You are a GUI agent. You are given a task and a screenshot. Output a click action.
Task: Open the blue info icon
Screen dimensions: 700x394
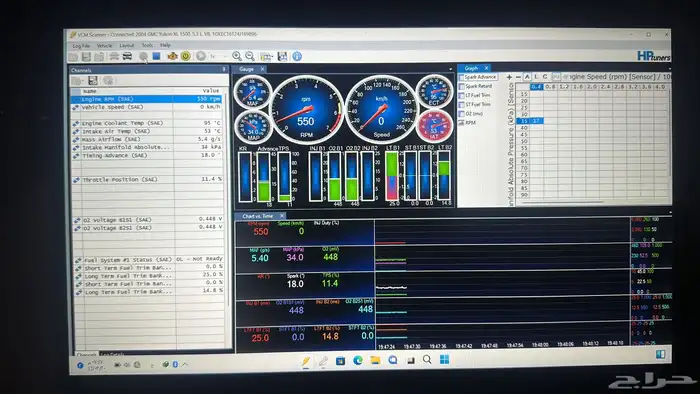click(x=297, y=56)
